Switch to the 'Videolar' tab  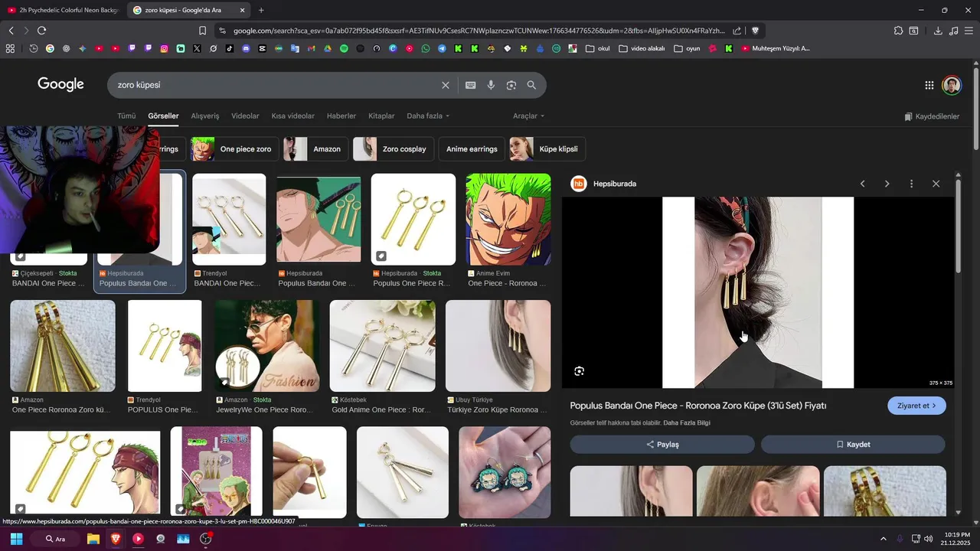click(245, 116)
